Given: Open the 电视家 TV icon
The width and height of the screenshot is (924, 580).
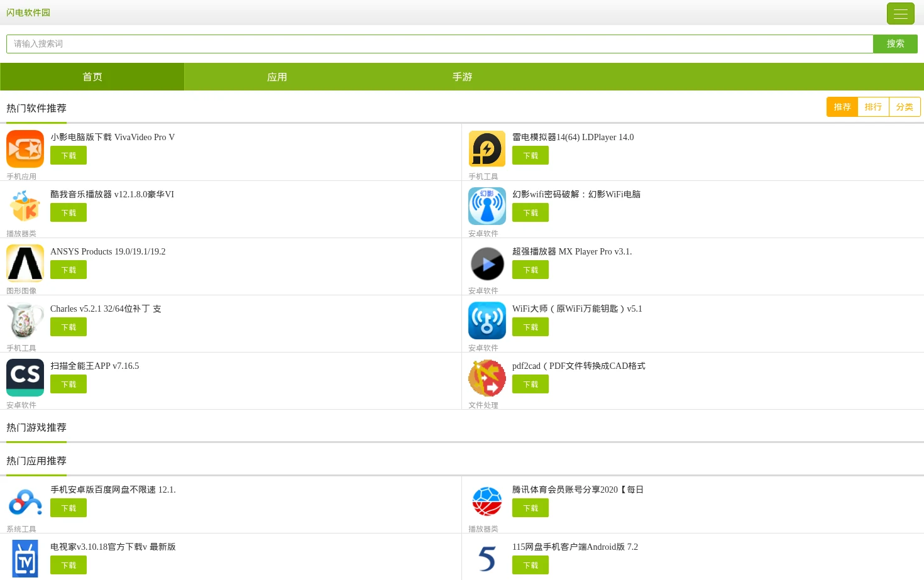Looking at the screenshot, I should click(x=25, y=559).
